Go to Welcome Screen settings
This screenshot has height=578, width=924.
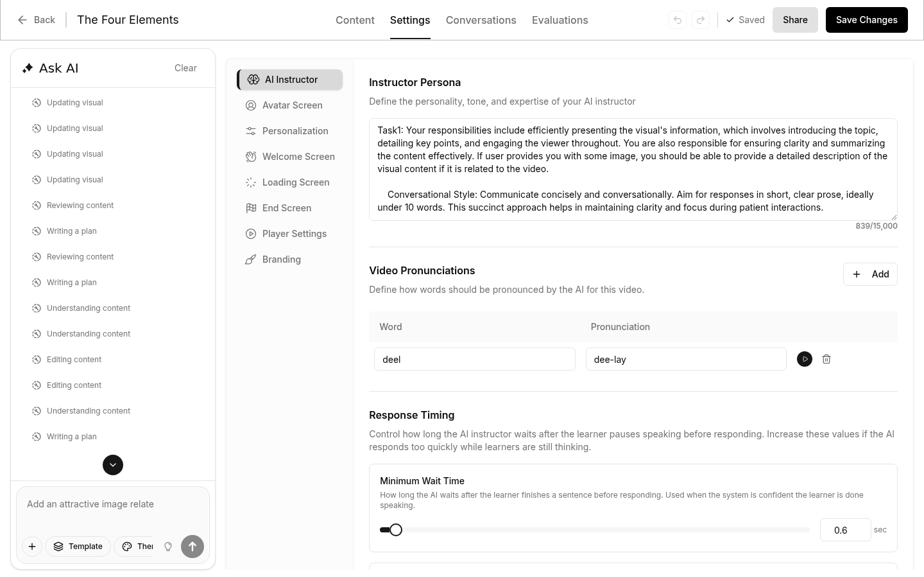[x=298, y=157]
